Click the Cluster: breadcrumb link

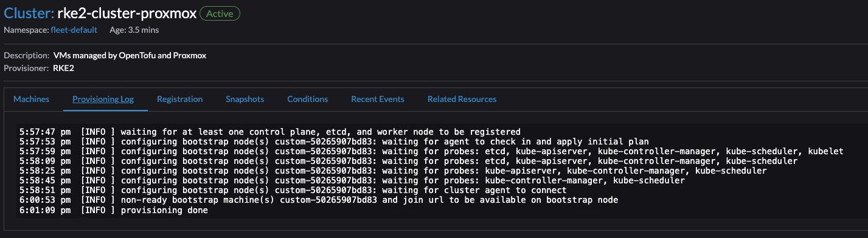point(29,13)
